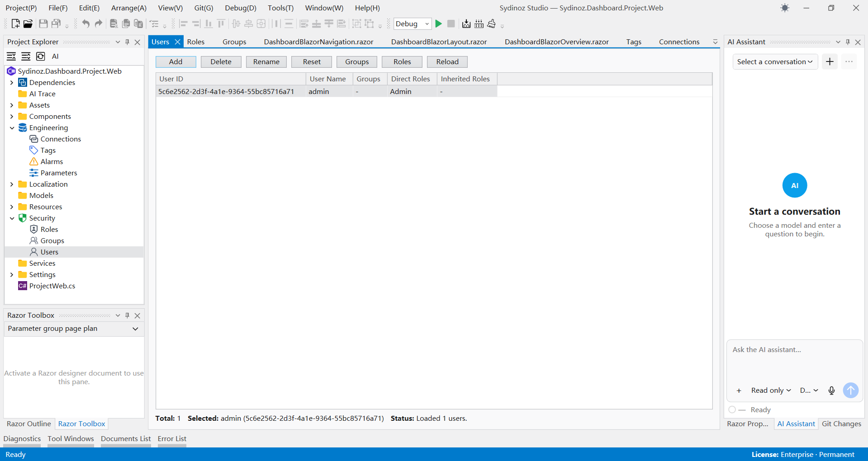Viewport: 868px width, 461px height.
Task: Open the Select a conversation dropdown
Action: (x=775, y=61)
